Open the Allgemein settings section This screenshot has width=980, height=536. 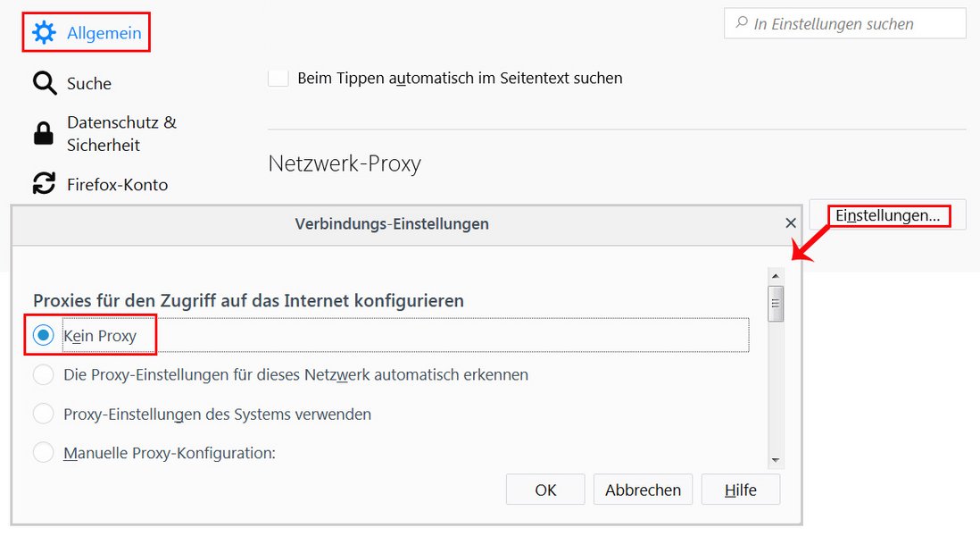click(x=104, y=33)
